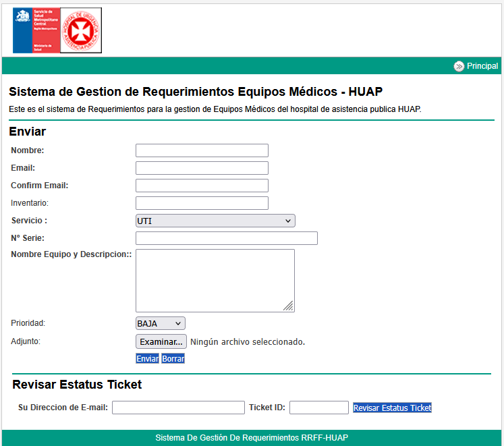Viewport: 504px width, 446px height.
Task: Click the 'Enviar' section heading
Action: point(27,132)
